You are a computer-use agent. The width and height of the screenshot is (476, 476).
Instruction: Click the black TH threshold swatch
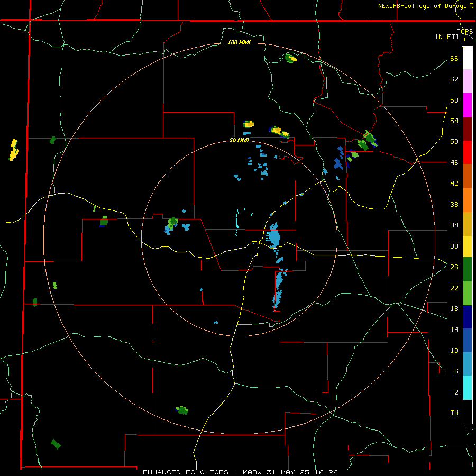(467, 411)
